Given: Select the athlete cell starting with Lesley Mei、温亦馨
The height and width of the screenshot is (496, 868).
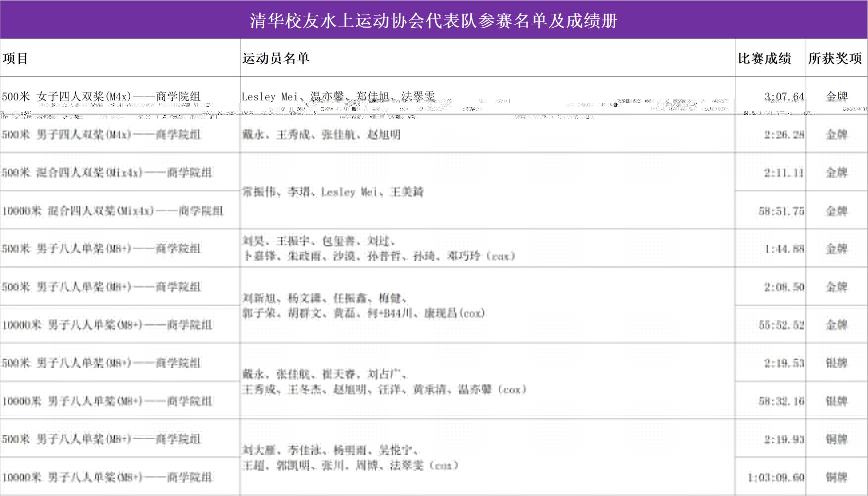Looking at the screenshot, I should [x=488, y=96].
